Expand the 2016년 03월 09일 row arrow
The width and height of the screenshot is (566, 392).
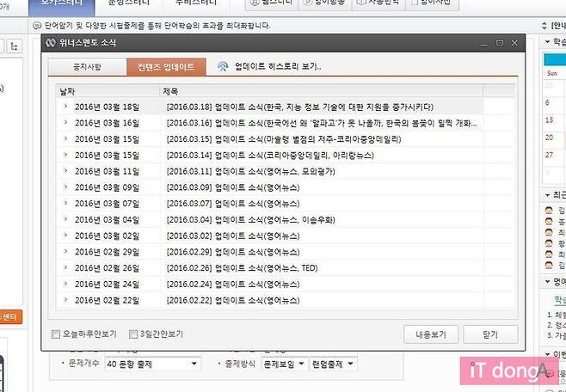point(65,187)
